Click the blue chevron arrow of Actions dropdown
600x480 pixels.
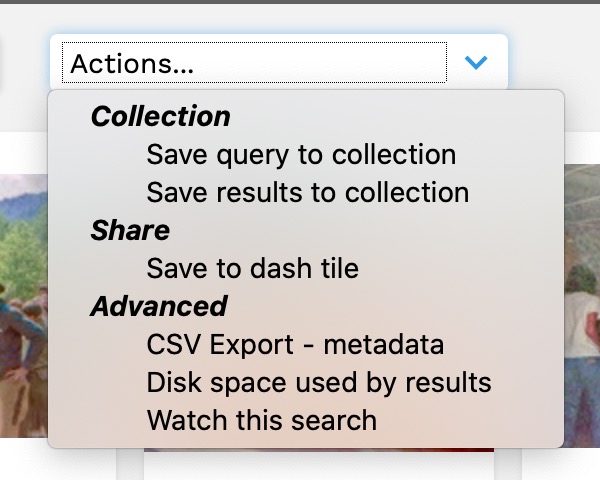tap(477, 63)
